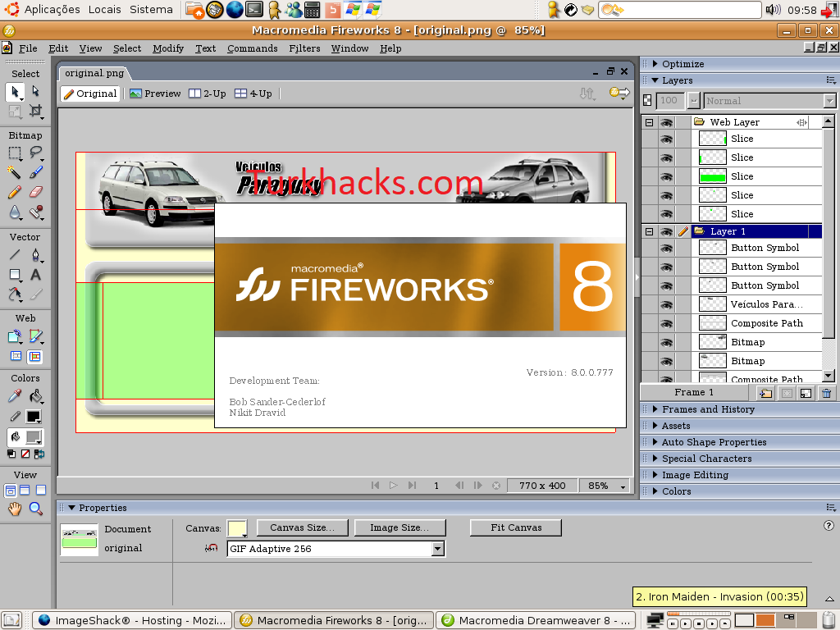Open the Canvas color swatch

237,528
